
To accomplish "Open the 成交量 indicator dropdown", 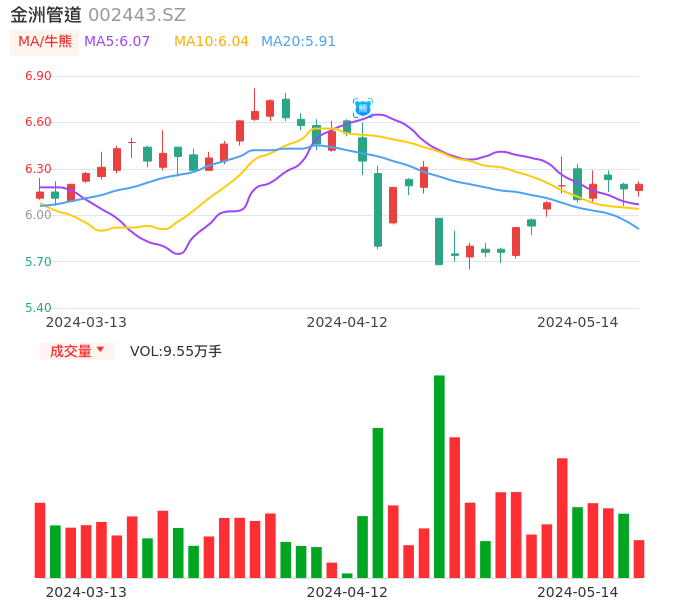I will 77,351.
